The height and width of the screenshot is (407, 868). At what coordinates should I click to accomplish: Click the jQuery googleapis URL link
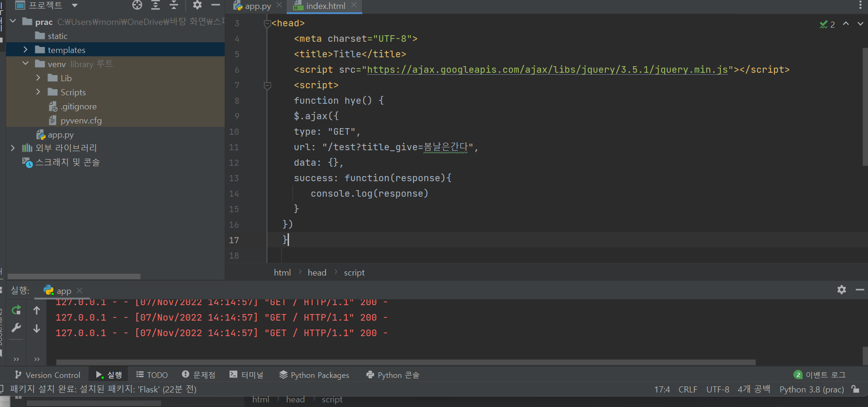[x=547, y=69]
